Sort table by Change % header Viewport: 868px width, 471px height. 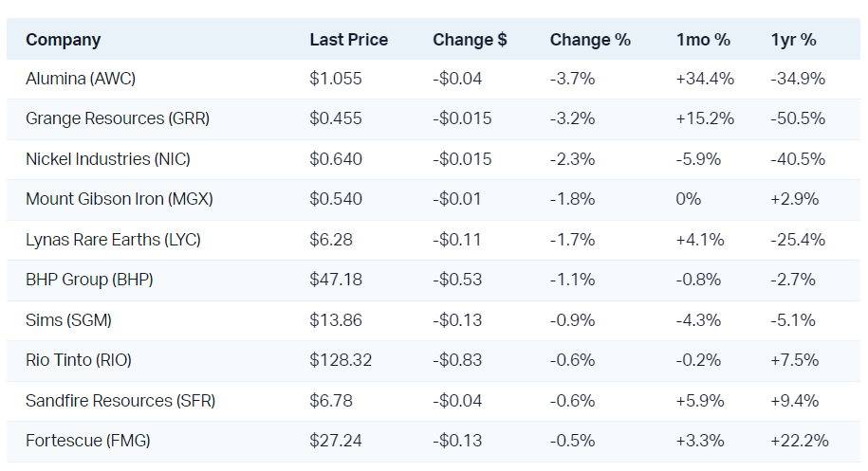point(589,40)
